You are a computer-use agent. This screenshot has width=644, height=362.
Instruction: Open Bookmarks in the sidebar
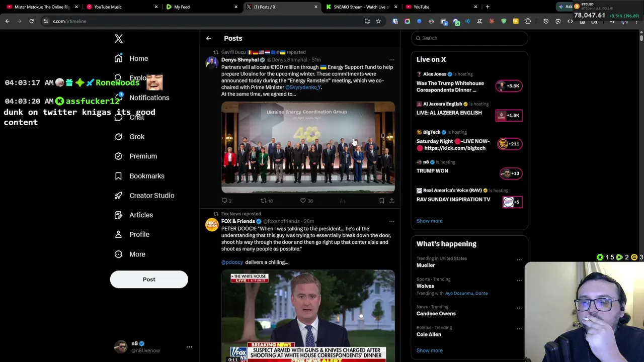pos(146,176)
